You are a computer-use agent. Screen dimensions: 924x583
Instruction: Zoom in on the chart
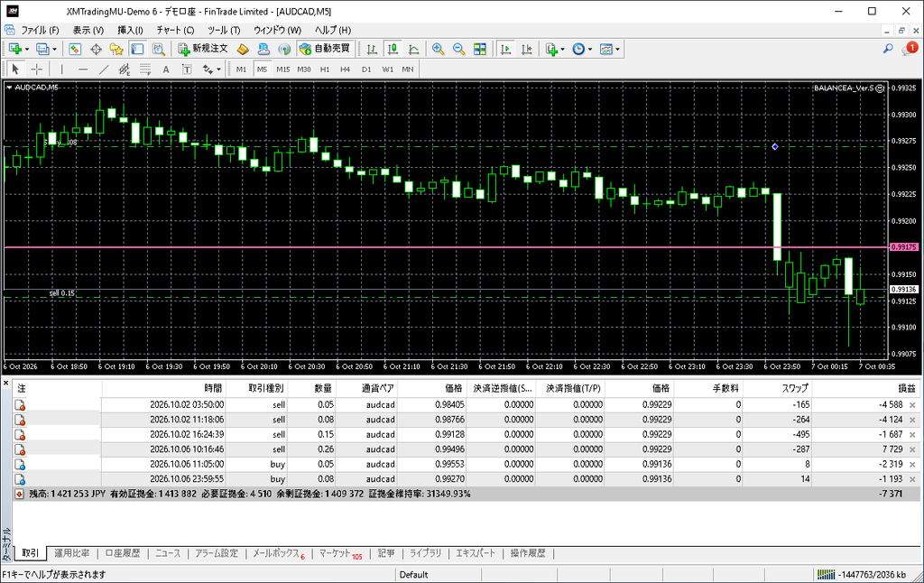click(438, 50)
